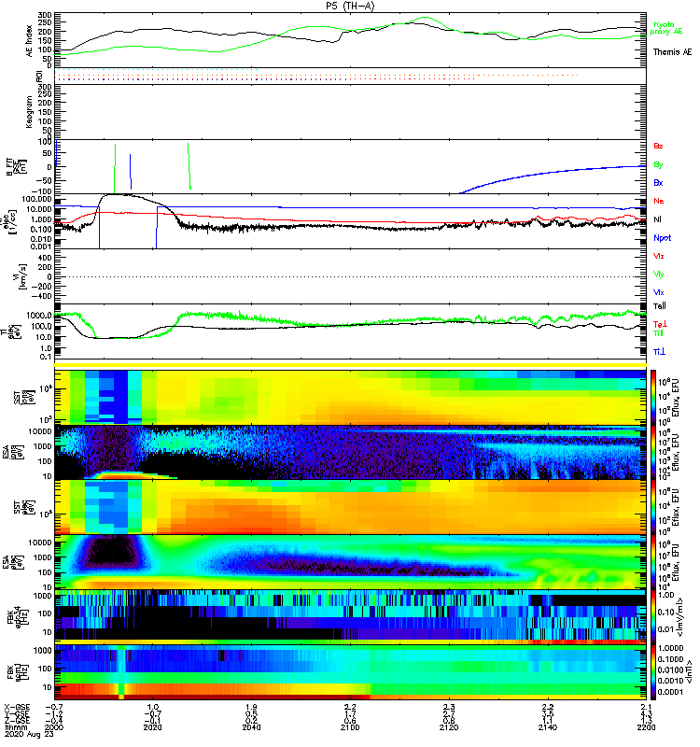Click the ESA ions Eflux color bar
The width and height of the screenshot is (700, 747).
[x=653, y=452]
